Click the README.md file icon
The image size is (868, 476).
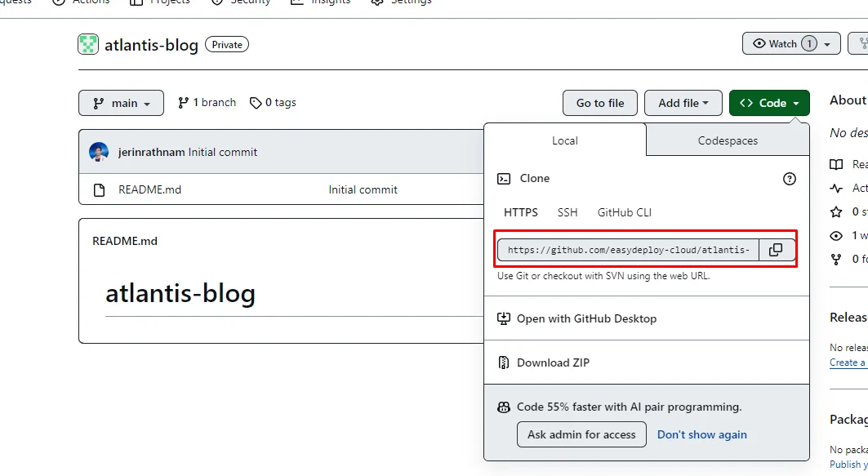pos(99,190)
